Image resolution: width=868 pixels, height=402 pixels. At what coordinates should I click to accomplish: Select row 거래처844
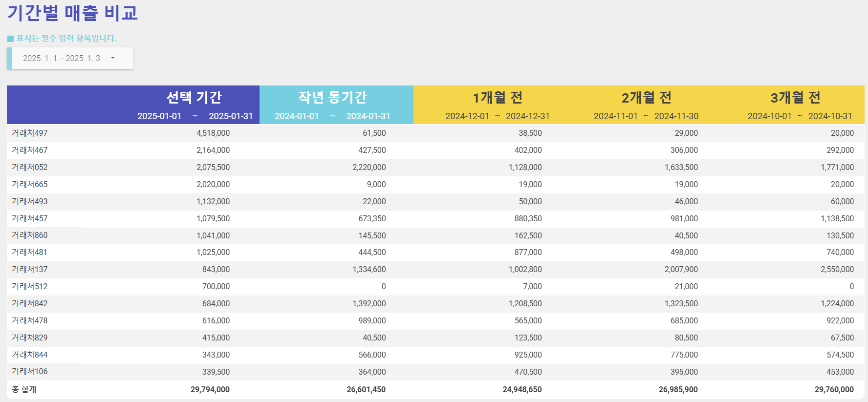coord(435,355)
